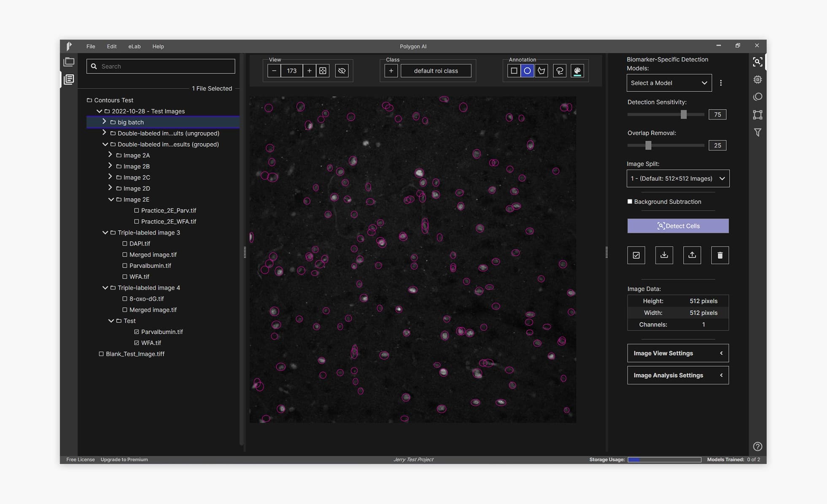Open the Select a Model dropdown
This screenshot has width=827, height=504.
pyautogui.click(x=669, y=83)
